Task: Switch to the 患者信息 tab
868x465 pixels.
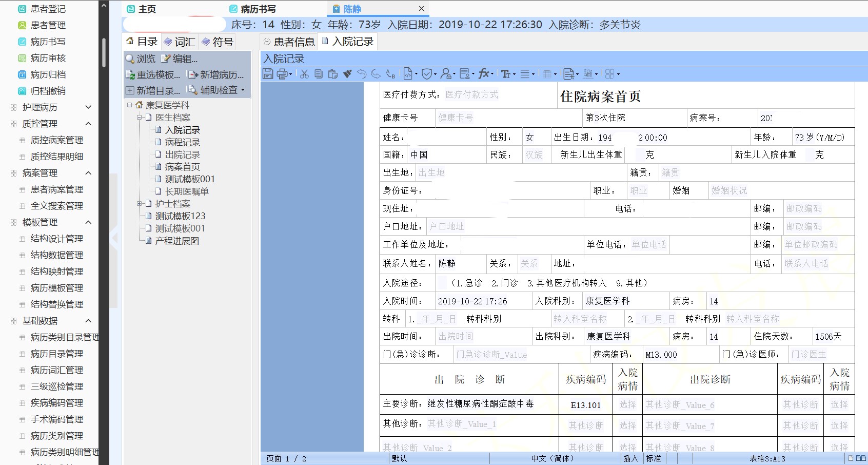Action: point(289,42)
